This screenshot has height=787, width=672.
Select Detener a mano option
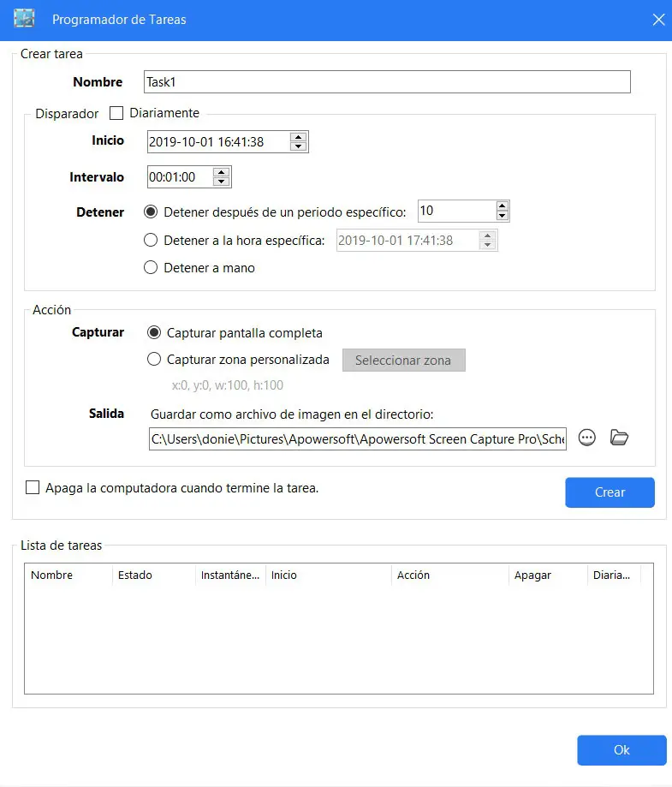pyautogui.click(x=151, y=268)
